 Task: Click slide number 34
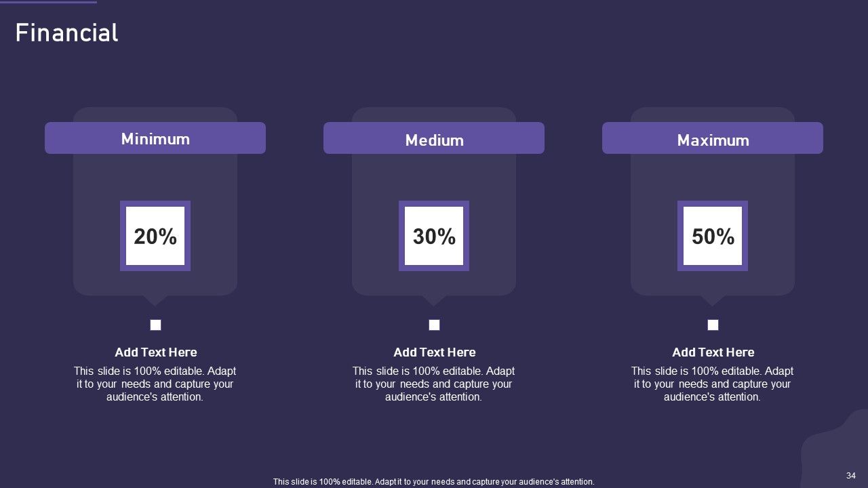851,475
